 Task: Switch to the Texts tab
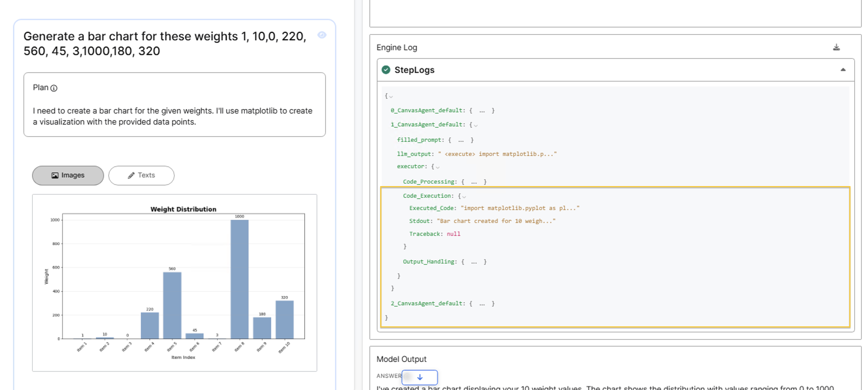coord(141,175)
